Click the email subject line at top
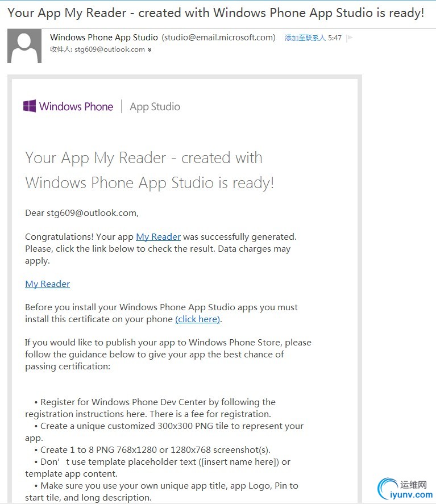Image resolution: width=436 pixels, height=504 pixels. click(216, 13)
